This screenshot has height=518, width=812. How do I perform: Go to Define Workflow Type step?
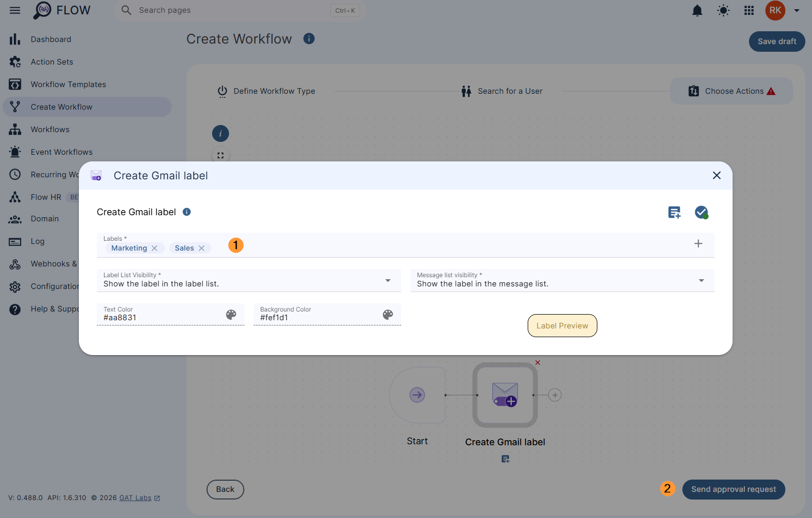(x=266, y=91)
